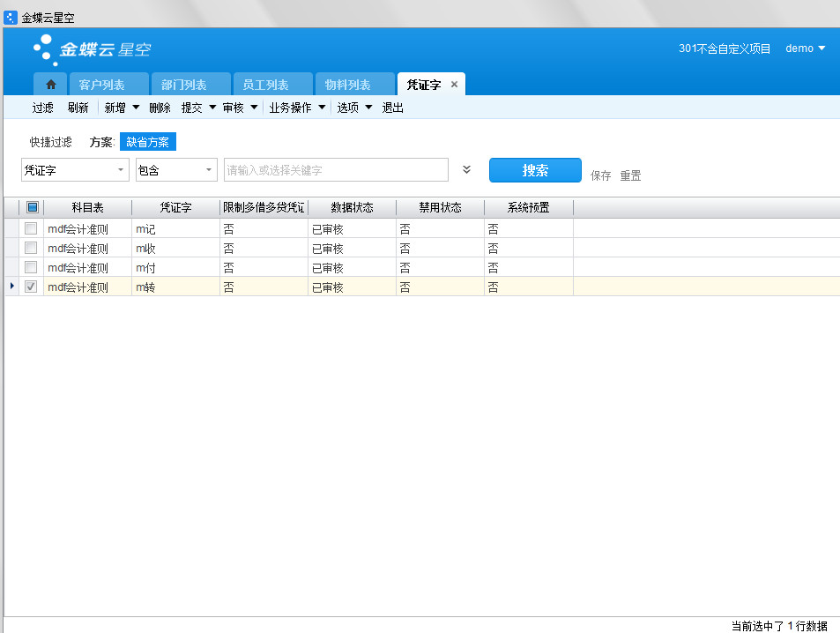Tick the m付 row checkbox
This screenshot has height=633, width=840.
[x=31, y=268]
